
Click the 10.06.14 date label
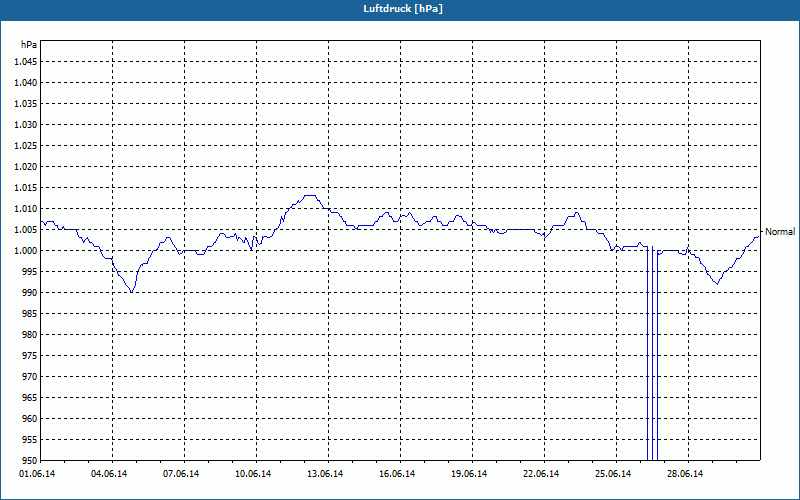(253, 474)
